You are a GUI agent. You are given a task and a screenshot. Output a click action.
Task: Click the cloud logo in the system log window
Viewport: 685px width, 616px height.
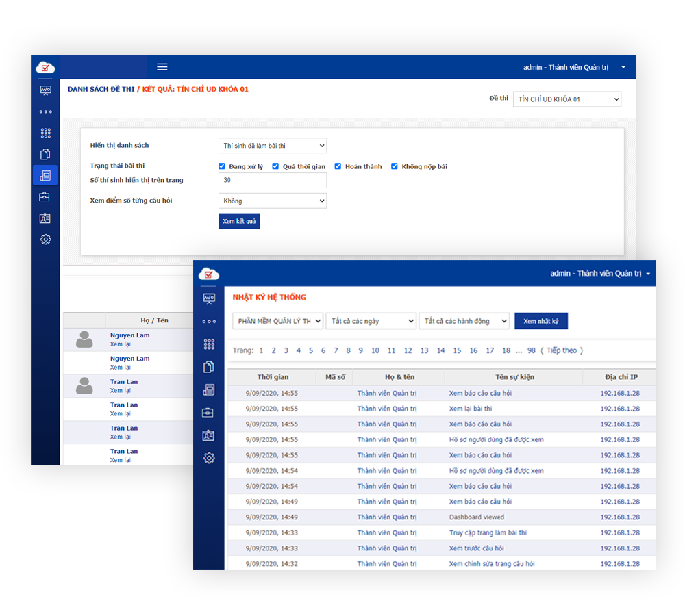click(x=209, y=274)
